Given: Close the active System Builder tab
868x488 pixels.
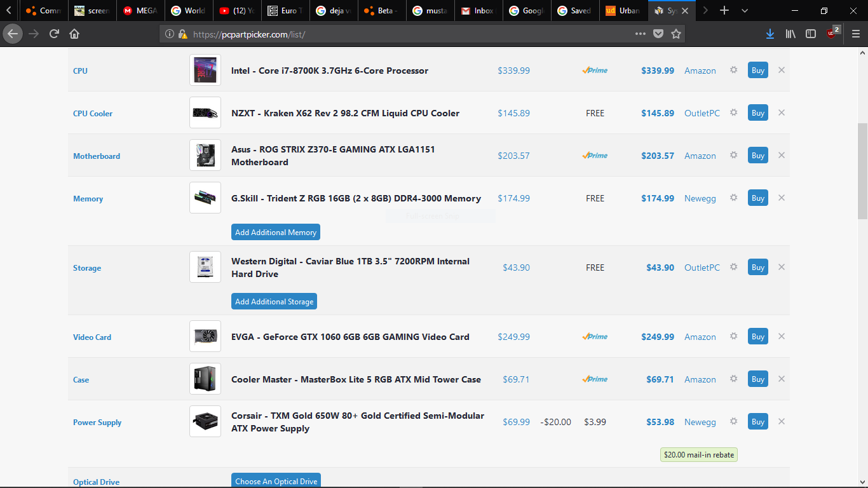Looking at the screenshot, I should (685, 11).
